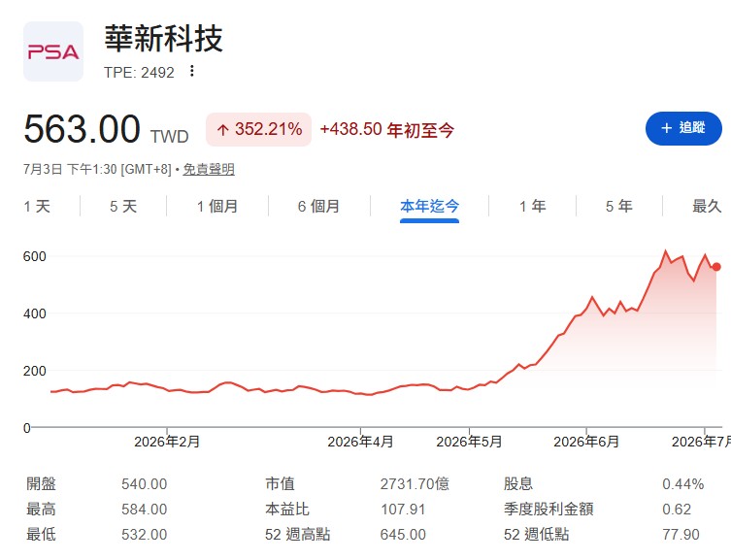This screenshot has width=731, height=560.
Task: Click the 季度股利金額 value 0.62
Action: point(677,510)
